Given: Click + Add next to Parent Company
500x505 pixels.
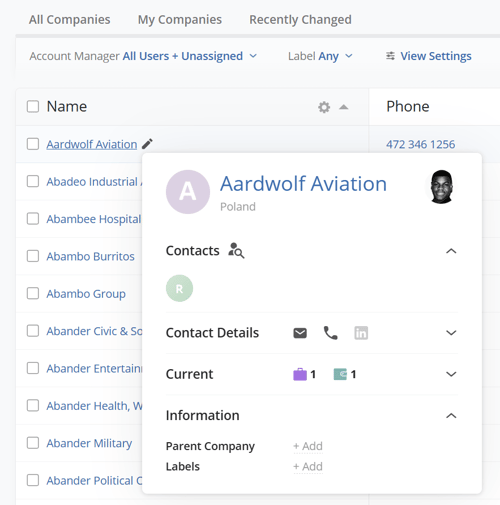Looking at the screenshot, I should [x=308, y=446].
